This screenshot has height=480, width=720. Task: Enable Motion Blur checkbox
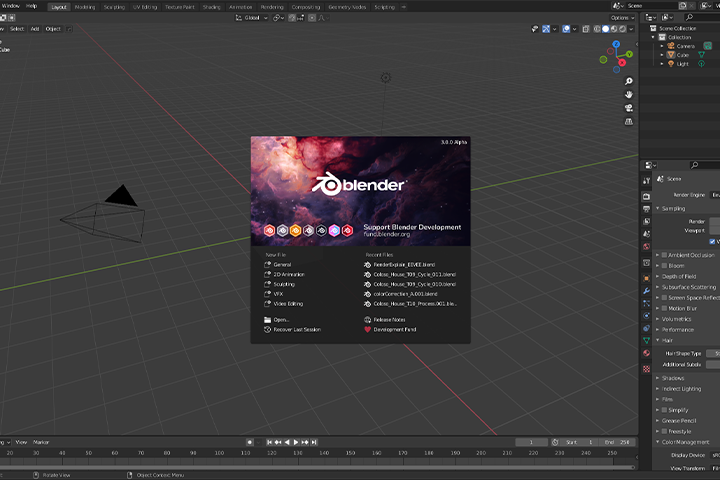(x=664, y=308)
